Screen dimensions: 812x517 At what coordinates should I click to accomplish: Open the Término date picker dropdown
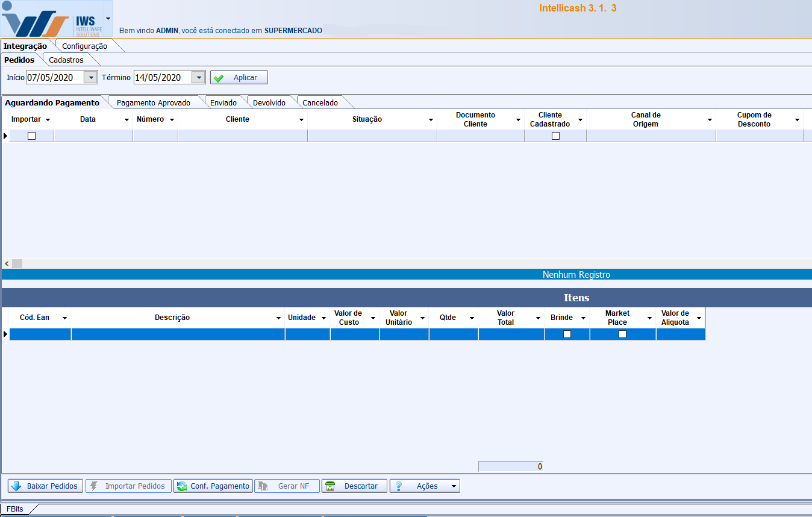pyautogui.click(x=198, y=78)
